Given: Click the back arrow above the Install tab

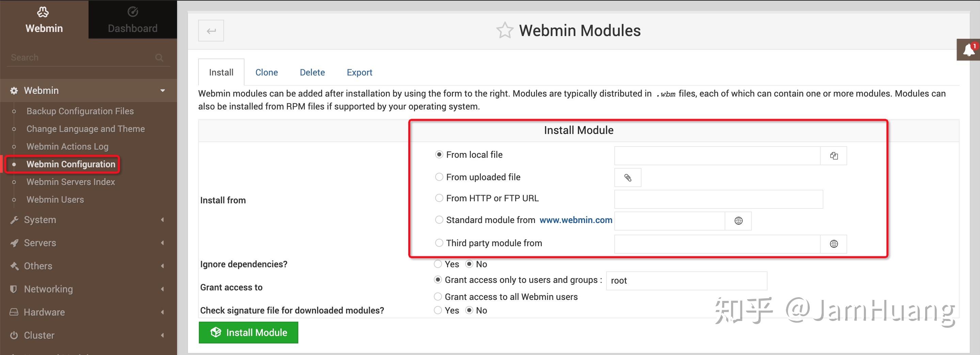Looking at the screenshot, I should click(x=211, y=30).
